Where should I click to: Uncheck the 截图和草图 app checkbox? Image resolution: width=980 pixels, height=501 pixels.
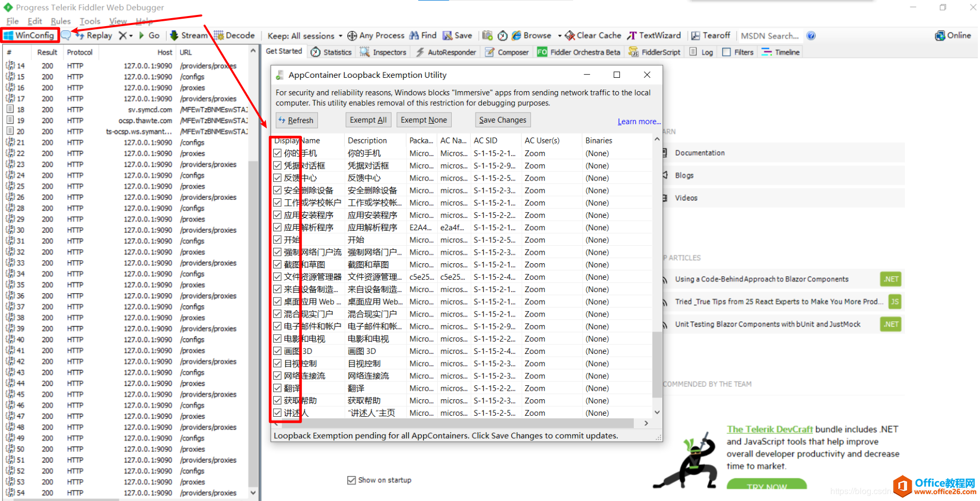click(277, 264)
